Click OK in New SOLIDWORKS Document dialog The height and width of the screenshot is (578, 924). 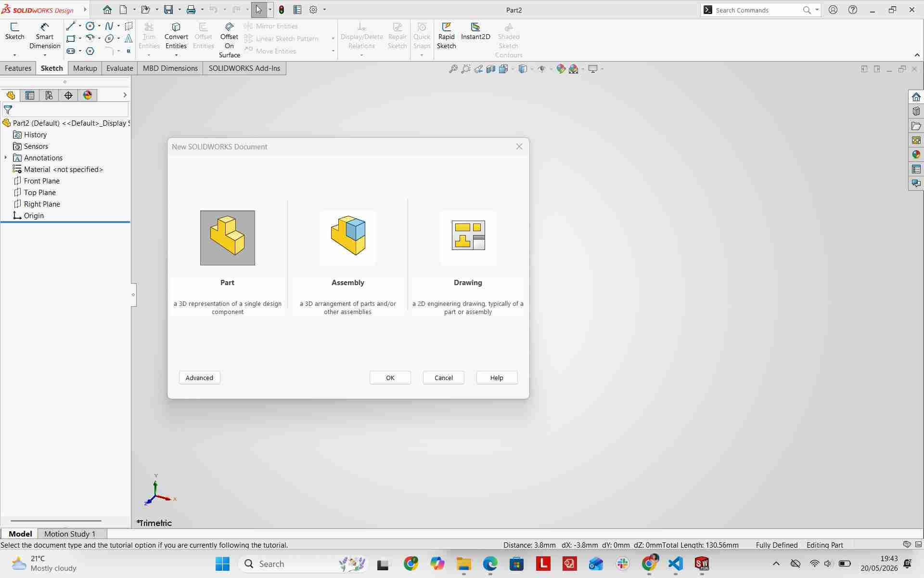point(390,378)
